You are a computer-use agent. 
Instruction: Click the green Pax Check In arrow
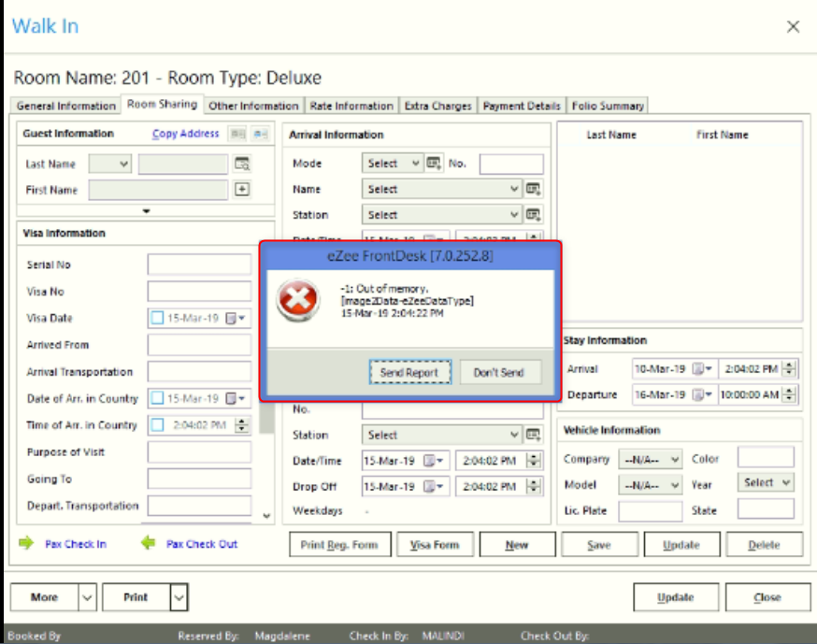tap(25, 543)
